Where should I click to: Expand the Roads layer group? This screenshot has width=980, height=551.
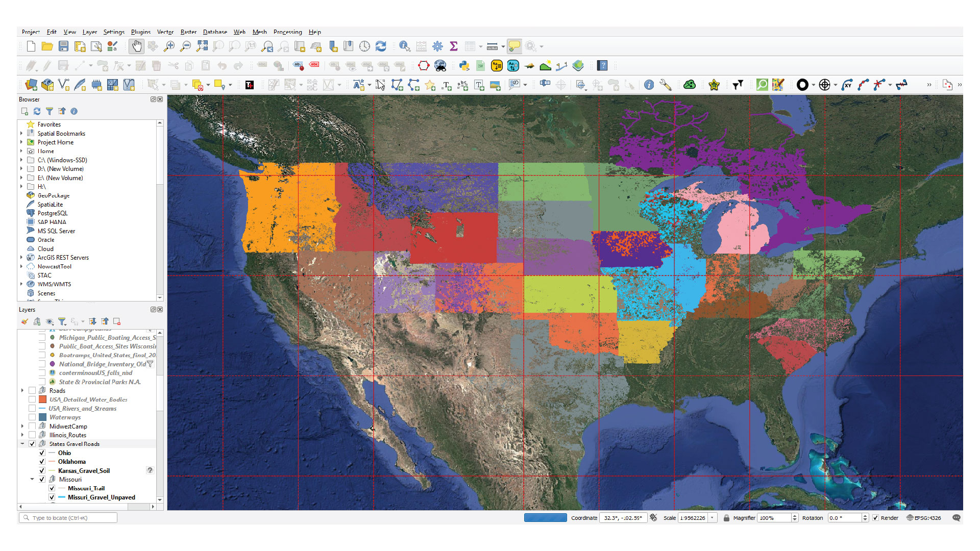22,391
